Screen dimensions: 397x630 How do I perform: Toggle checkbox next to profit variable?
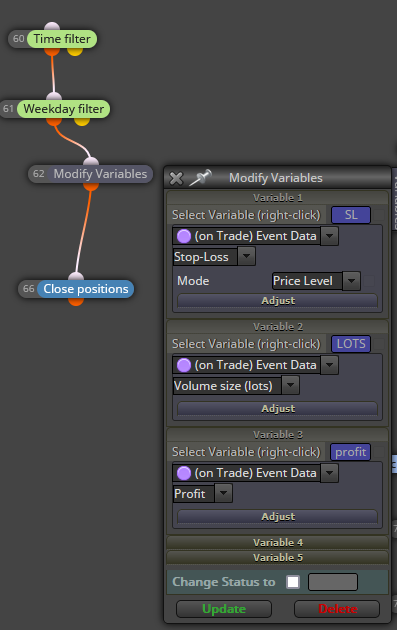[x=379, y=452]
